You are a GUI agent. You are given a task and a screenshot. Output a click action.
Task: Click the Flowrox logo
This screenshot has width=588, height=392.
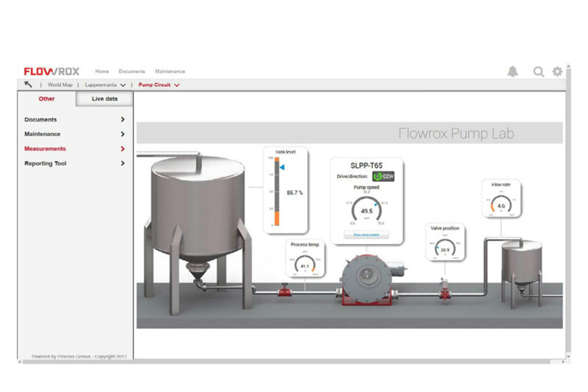click(x=51, y=71)
